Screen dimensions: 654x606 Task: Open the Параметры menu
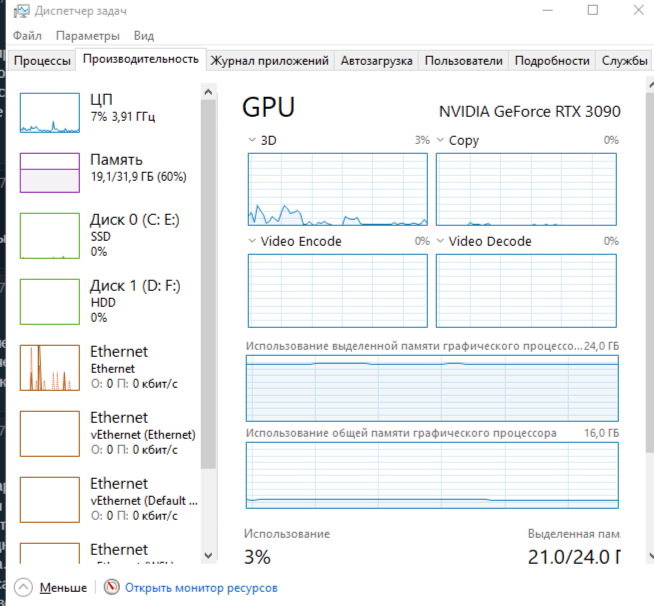click(x=88, y=36)
